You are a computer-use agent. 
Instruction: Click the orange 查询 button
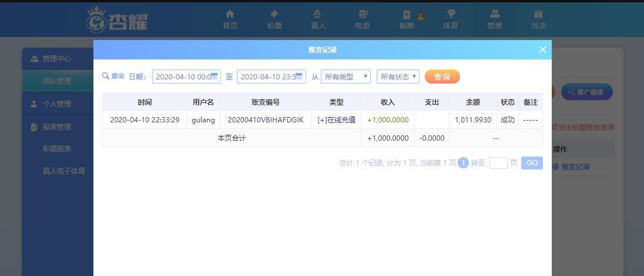click(442, 77)
